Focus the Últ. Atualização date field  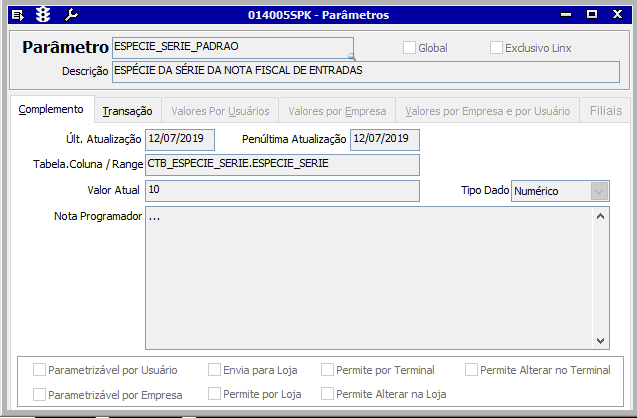pos(180,139)
